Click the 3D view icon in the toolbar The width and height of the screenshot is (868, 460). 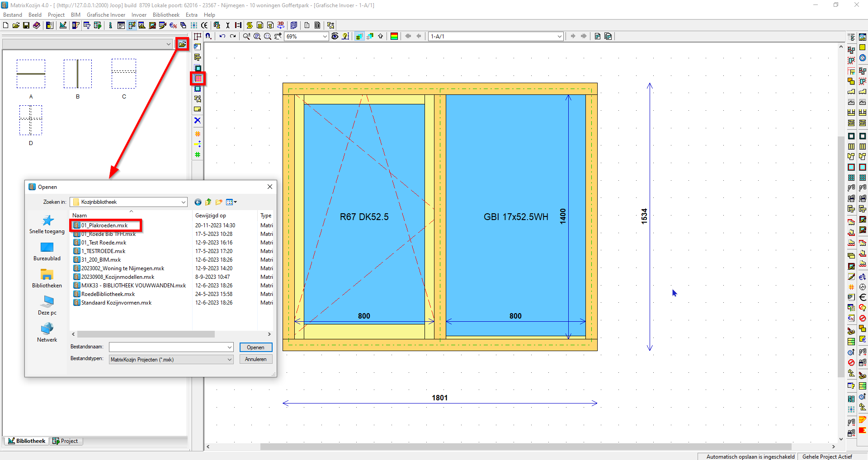[280, 25]
